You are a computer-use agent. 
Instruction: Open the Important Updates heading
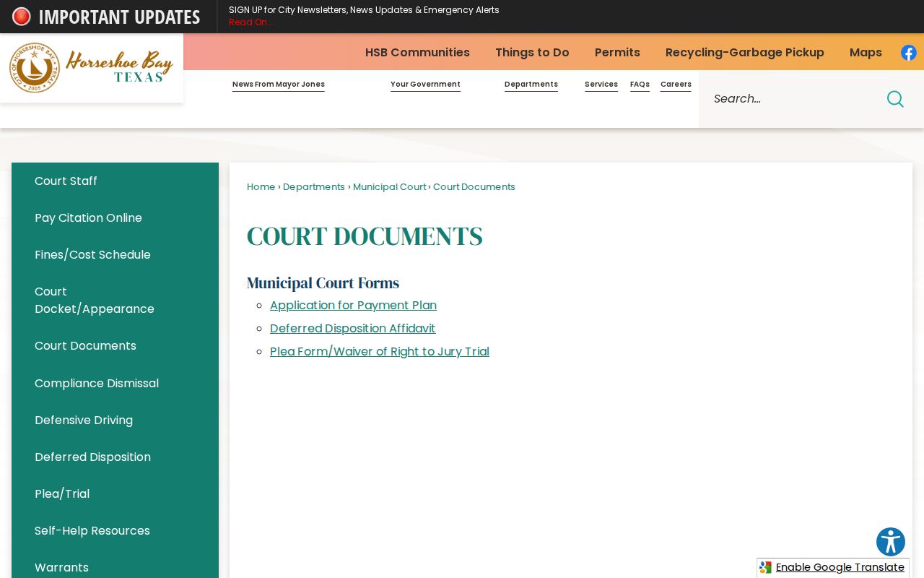click(x=119, y=17)
